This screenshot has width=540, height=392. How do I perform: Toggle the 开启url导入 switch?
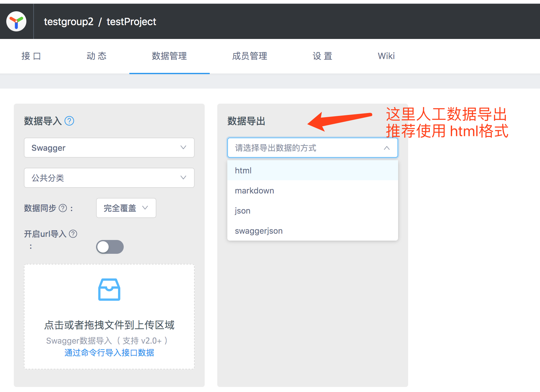110,247
